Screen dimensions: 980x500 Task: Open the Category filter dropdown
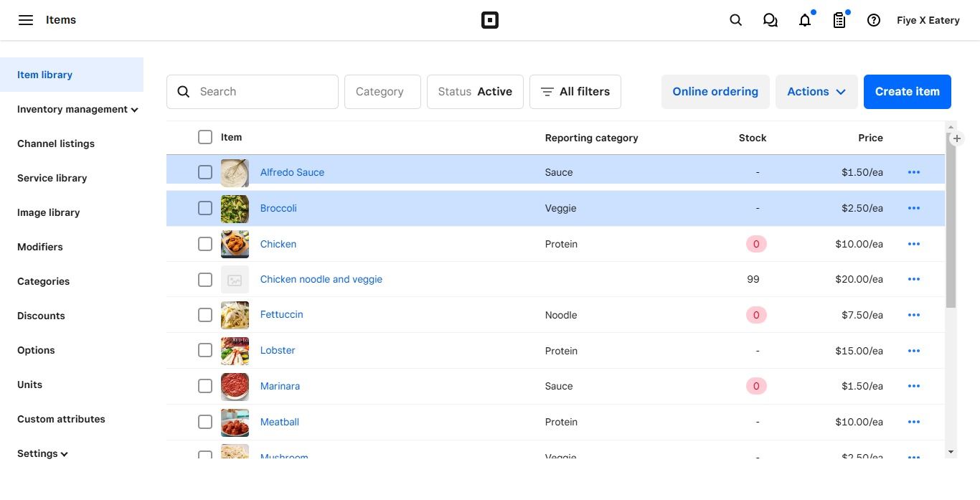point(382,92)
